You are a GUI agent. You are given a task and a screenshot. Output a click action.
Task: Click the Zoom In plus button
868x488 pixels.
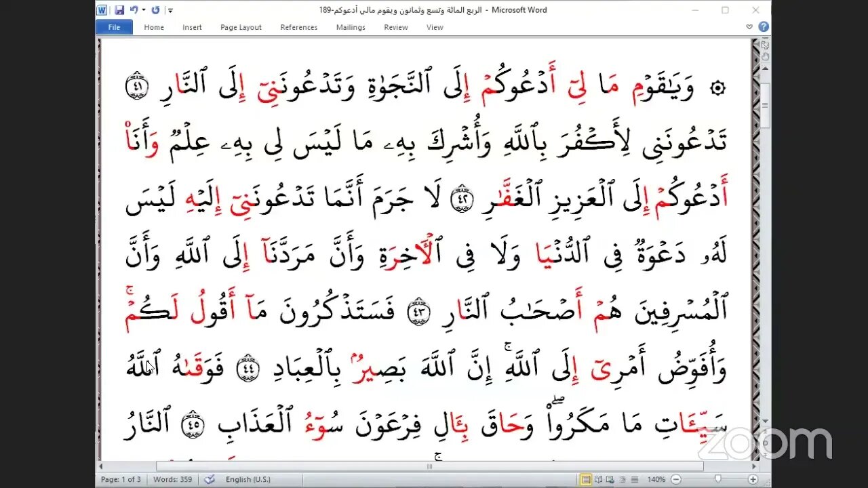tap(753, 479)
